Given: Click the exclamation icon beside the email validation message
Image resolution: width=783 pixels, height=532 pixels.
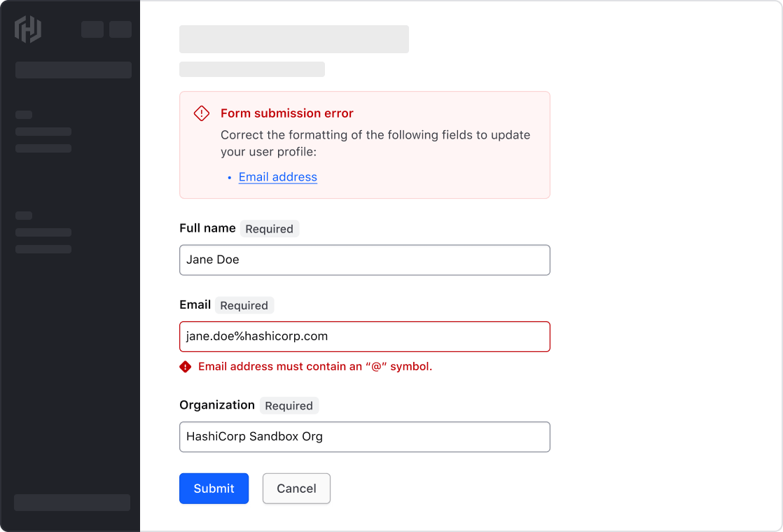Looking at the screenshot, I should [x=187, y=366].
